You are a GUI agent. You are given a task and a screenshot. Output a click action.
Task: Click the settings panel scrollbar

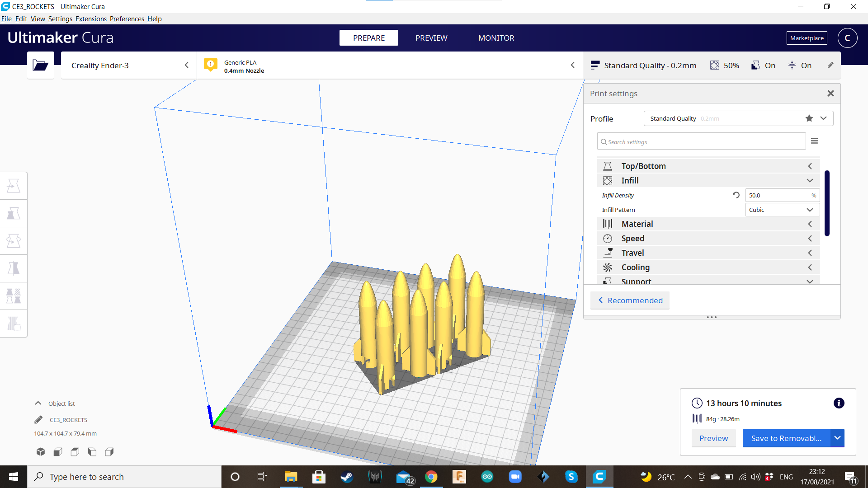pyautogui.click(x=826, y=203)
